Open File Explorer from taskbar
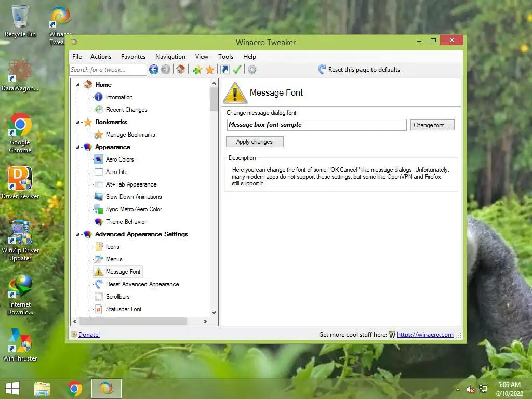532x399 pixels. (x=42, y=389)
